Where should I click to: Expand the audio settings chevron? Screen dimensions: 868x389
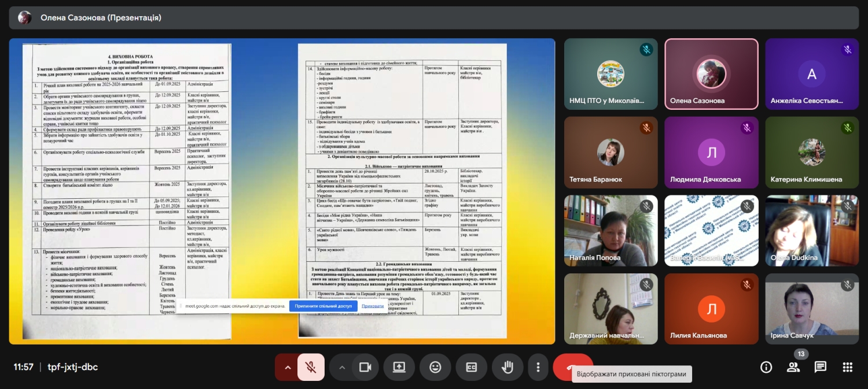point(287,367)
